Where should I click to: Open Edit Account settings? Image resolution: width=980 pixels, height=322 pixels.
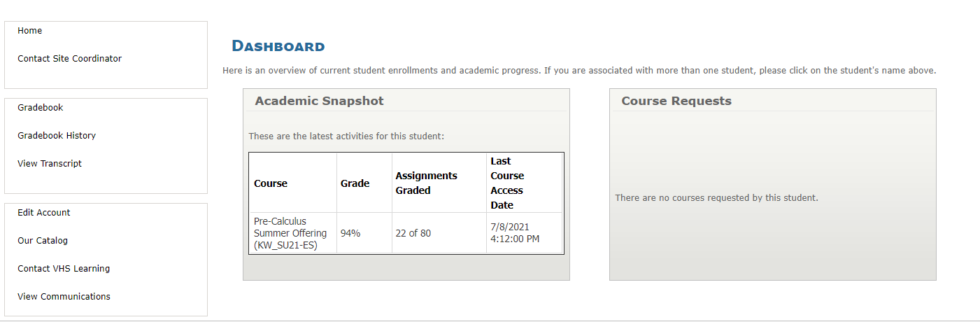click(44, 213)
